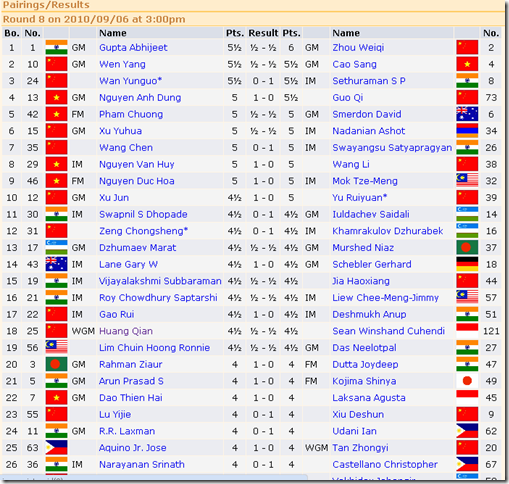The image size is (509, 484).
Task: Click Liew Chee-Meng-Jimmy link
Action: click(x=385, y=298)
